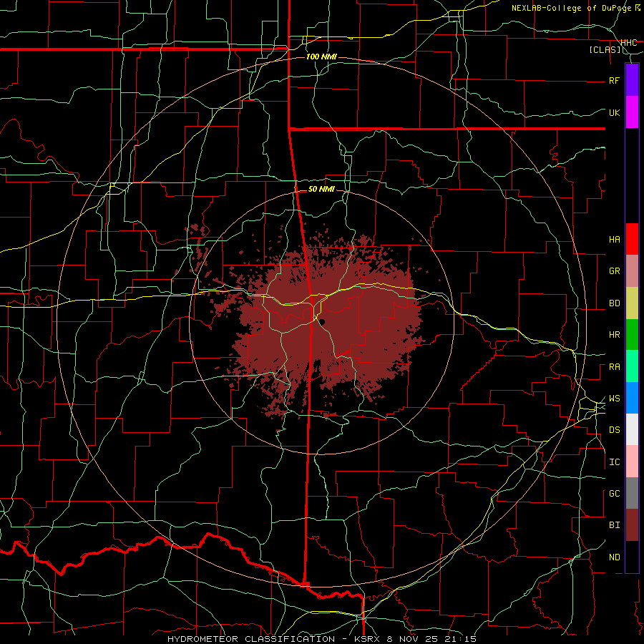Click the ND legend label

614,557
